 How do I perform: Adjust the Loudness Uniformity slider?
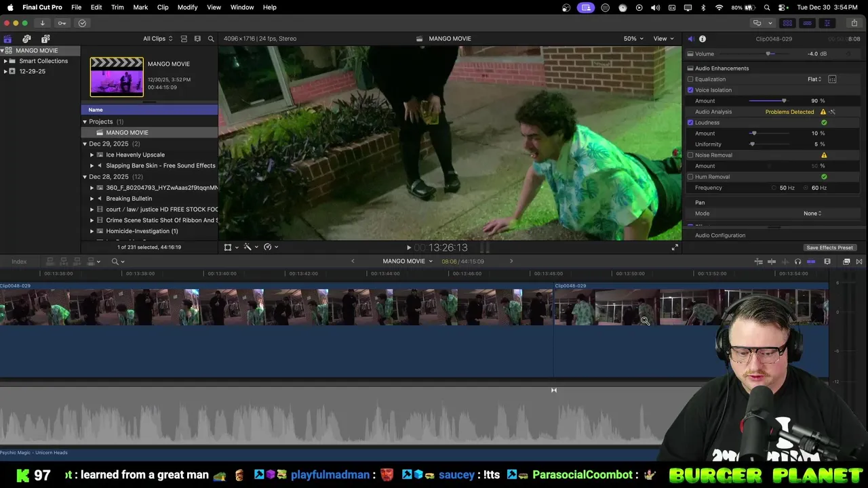point(752,144)
